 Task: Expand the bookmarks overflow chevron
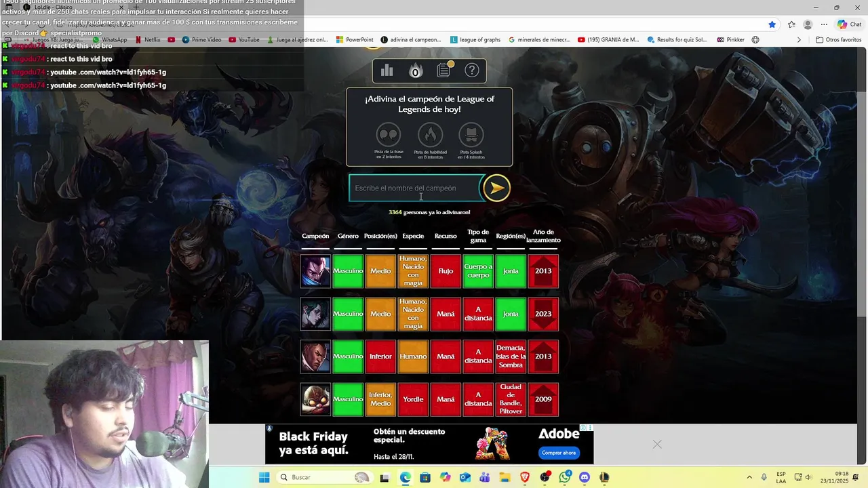pos(799,40)
